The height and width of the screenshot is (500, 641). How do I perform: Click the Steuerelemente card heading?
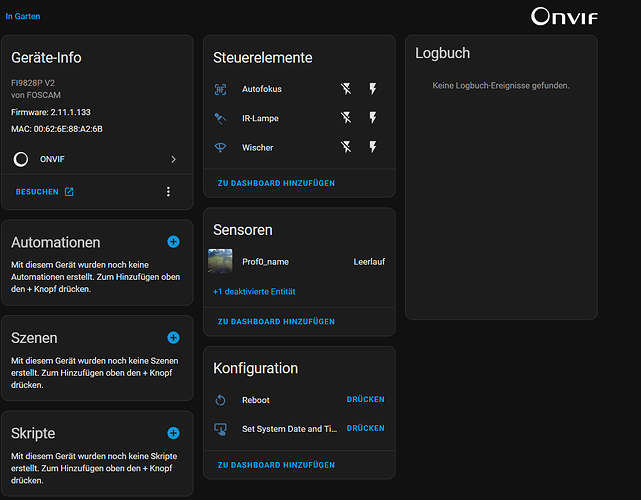(x=262, y=58)
